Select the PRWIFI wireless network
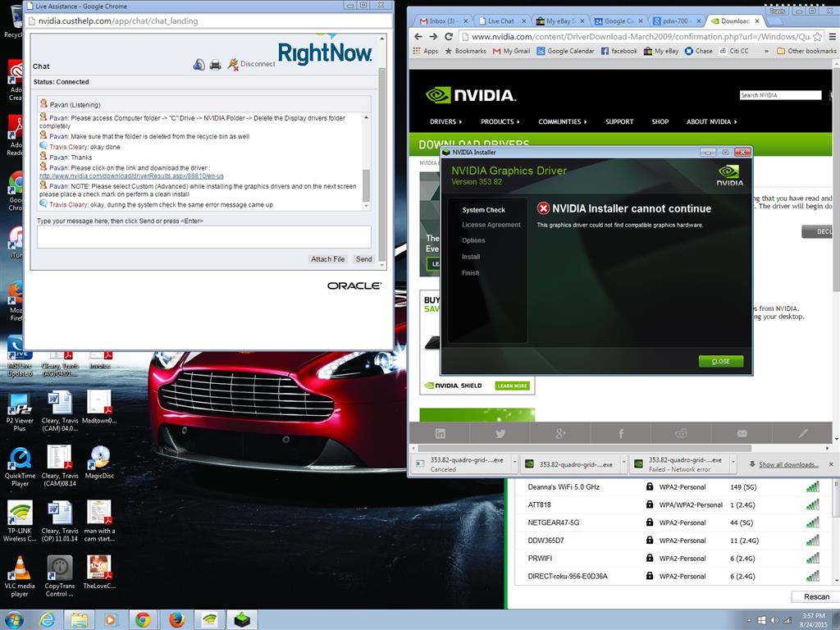The image size is (840, 630). (673, 558)
